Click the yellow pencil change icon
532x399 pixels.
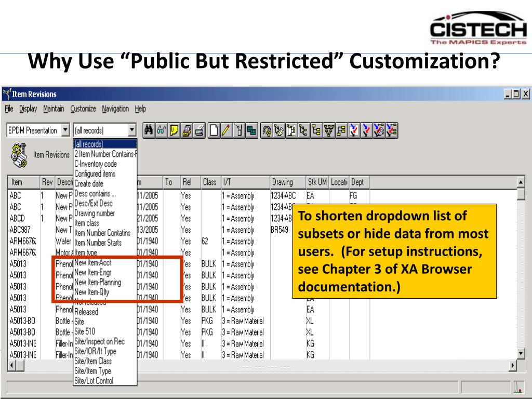pos(227,130)
